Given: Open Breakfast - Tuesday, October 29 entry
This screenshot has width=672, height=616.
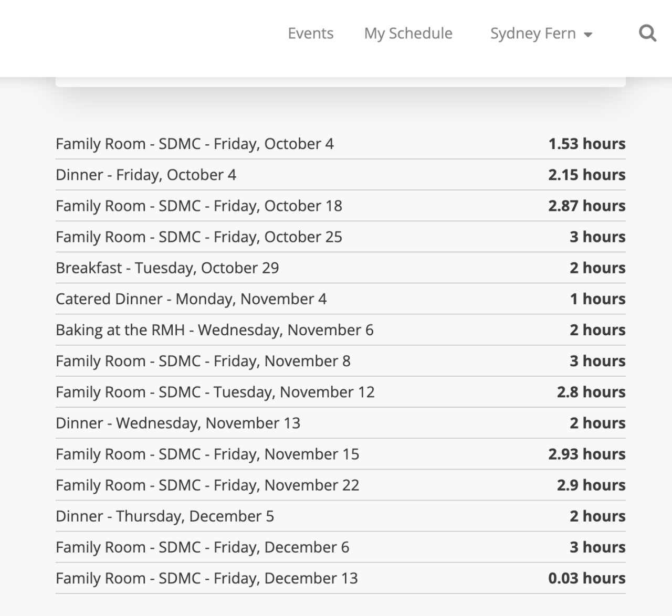Looking at the screenshot, I should 167,268.
